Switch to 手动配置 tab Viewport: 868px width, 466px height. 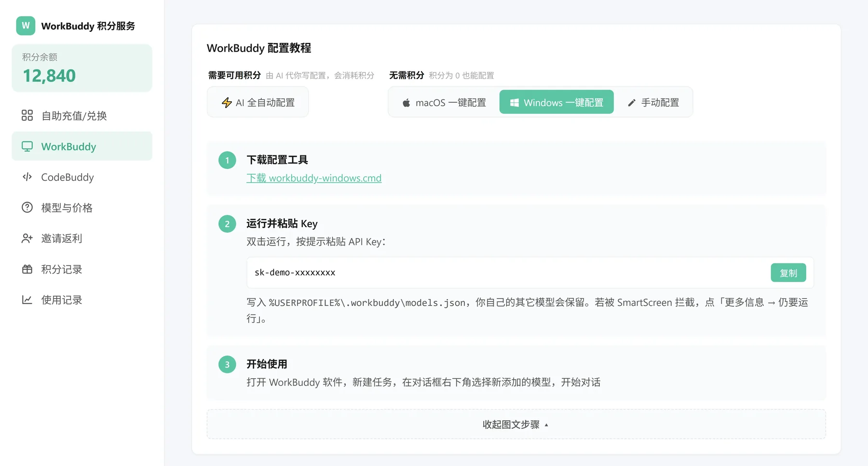pos(653,102)
